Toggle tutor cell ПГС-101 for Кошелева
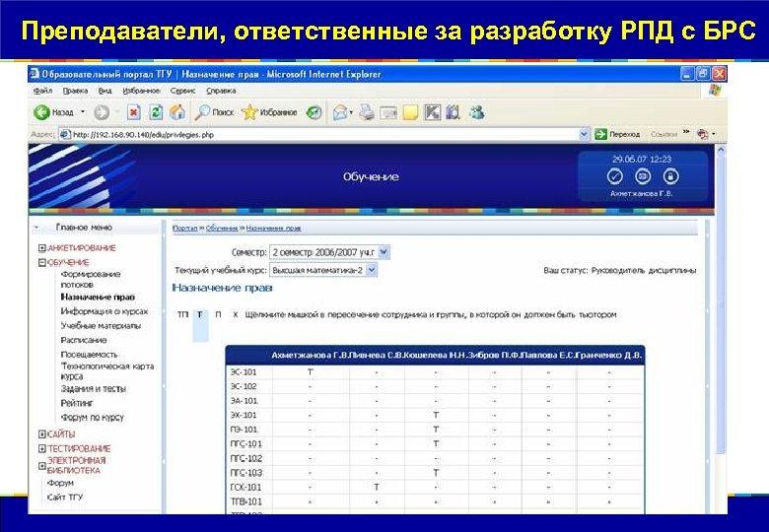Image resolution: width=769 pixels, height=532 pixels. 436,444
